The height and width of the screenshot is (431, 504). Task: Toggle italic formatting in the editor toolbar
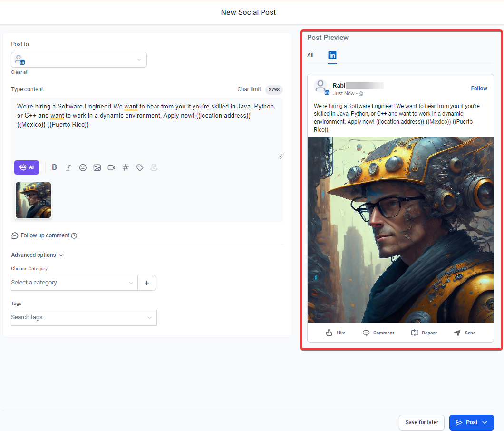point(68,167)
